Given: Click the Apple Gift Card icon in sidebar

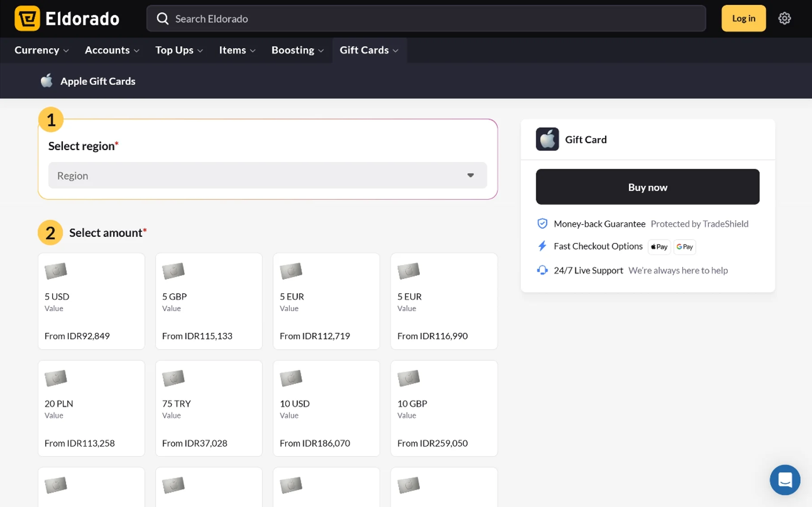Looking at the screenshot, I should (547, 139).
